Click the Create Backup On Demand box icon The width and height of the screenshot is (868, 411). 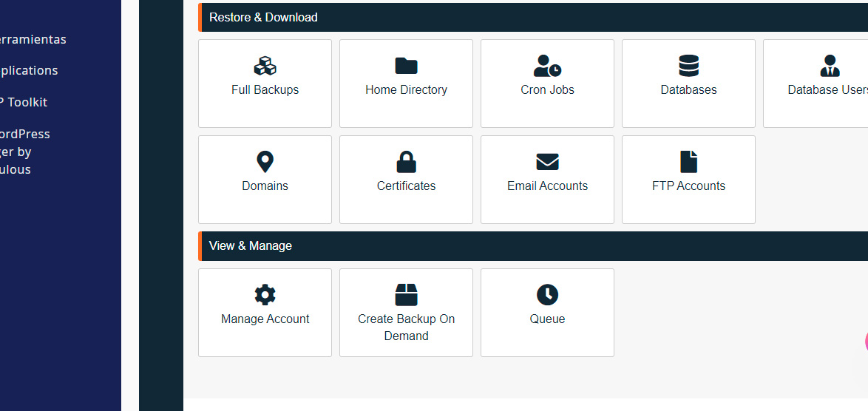[x=407, y=295]
